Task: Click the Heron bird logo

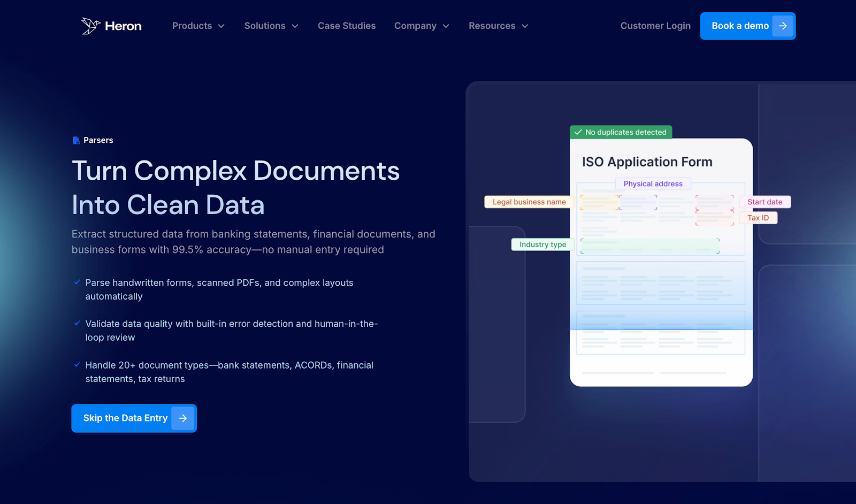Action: coord(90,26)
